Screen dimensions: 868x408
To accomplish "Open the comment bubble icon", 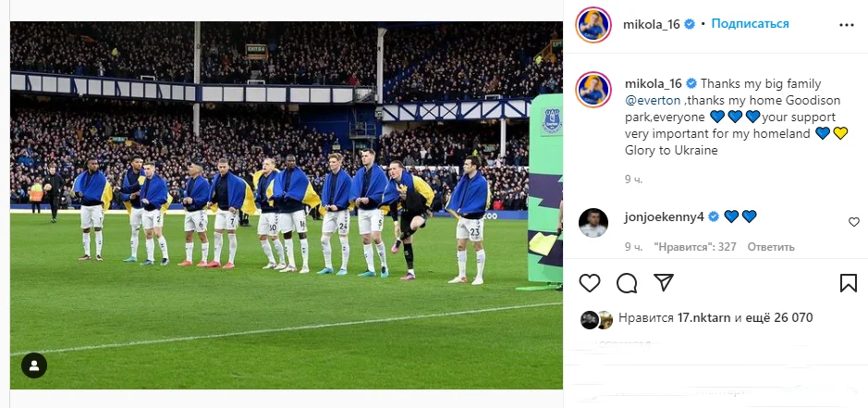I will [627, 283].
